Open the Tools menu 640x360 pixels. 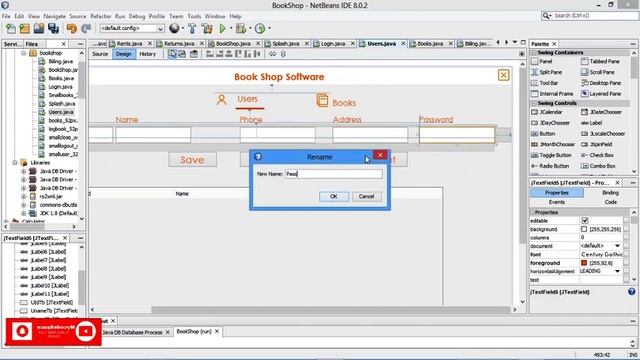[x=194, y=16]
